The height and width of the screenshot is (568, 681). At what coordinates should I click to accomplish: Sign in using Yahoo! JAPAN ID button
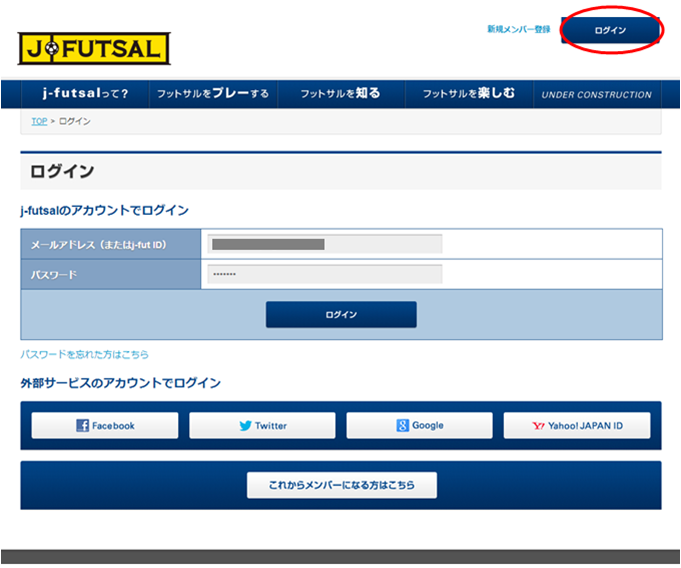577,426
